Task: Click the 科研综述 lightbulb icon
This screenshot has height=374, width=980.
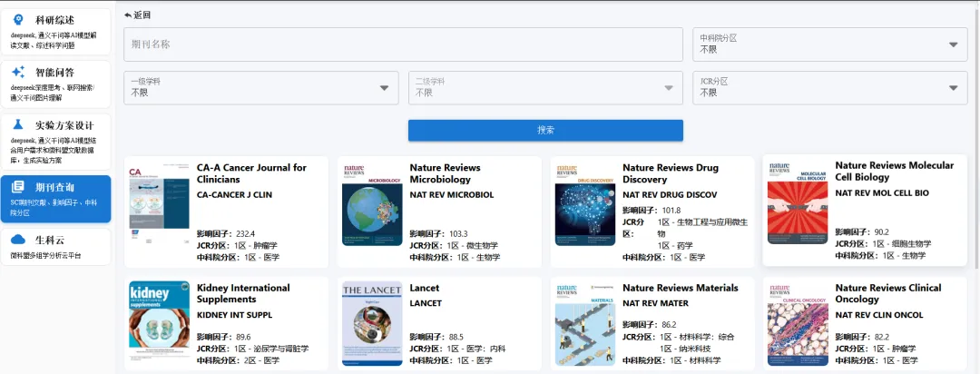Action: (18, 19)
